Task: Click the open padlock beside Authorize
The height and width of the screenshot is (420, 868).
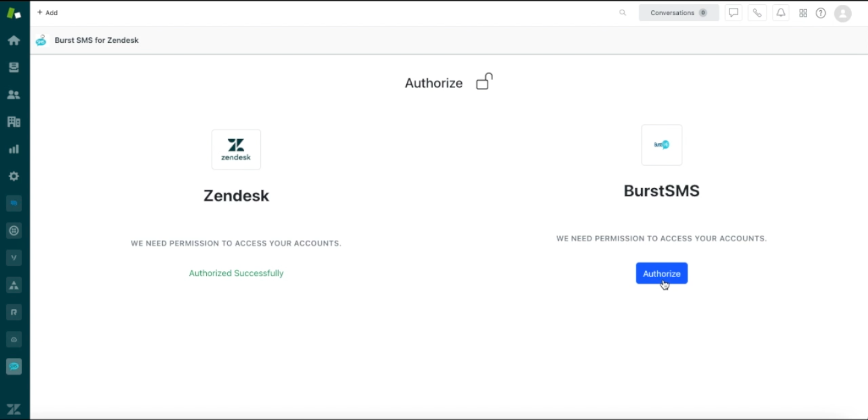Action: [484, 81]
